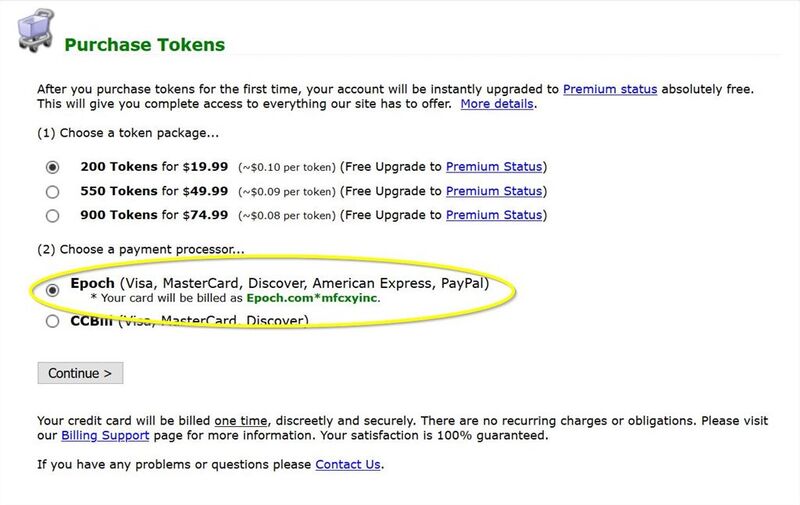Click the Continue button
This screenshot has width=800, height=505.
point(80,373)
